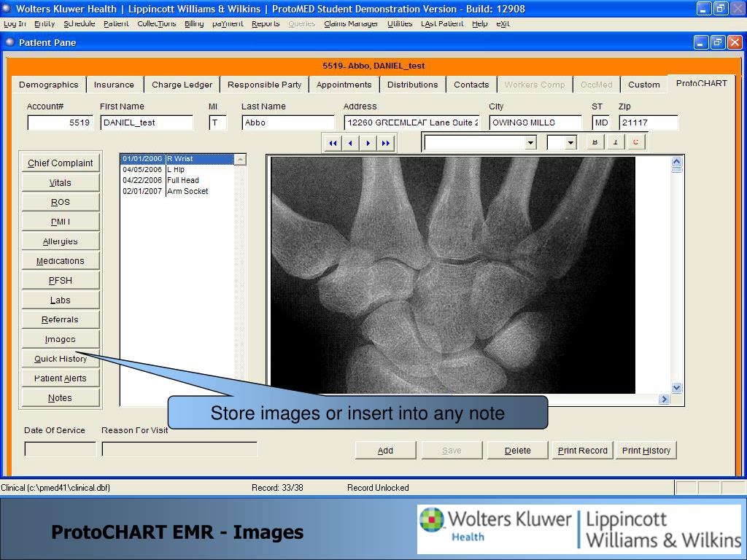
Task: Select the Full Head image entry
Action: (x=177, y=181)
